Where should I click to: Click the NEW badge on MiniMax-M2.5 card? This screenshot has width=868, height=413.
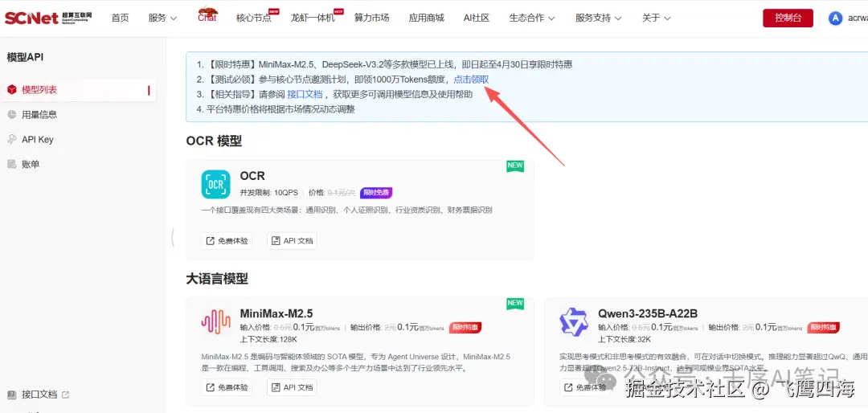(x=515, y=304)
